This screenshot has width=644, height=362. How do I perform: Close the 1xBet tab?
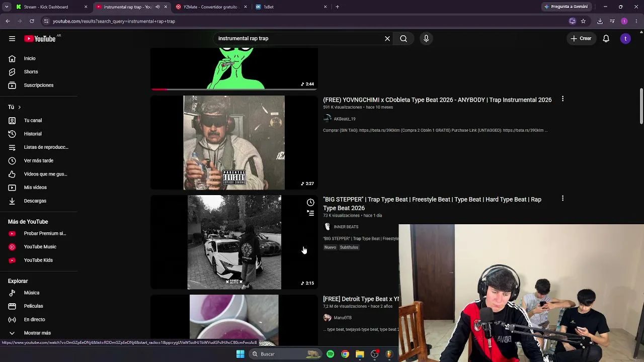coord(325,7)
